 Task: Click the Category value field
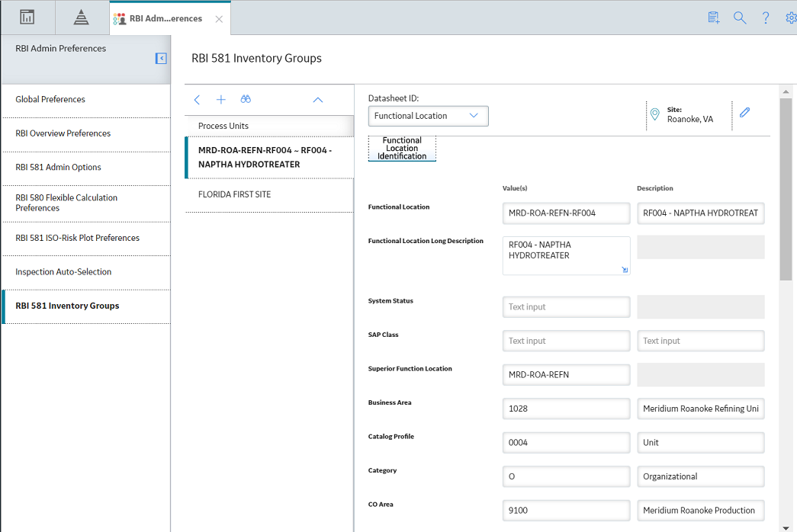tap(566, 476)
